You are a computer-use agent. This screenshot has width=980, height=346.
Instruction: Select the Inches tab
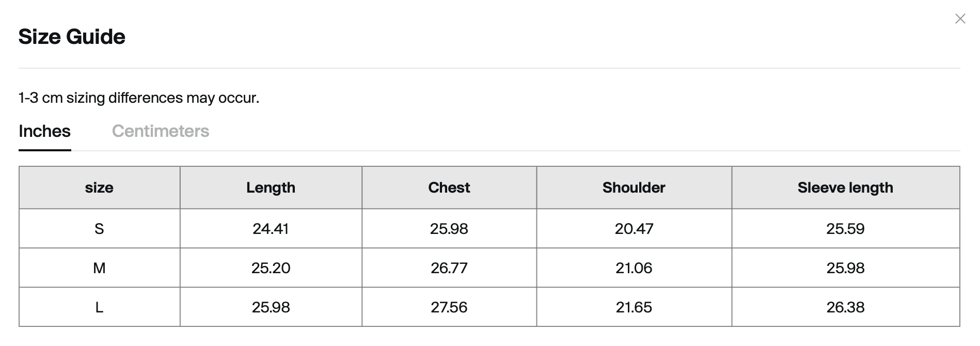tap(45, 131)
